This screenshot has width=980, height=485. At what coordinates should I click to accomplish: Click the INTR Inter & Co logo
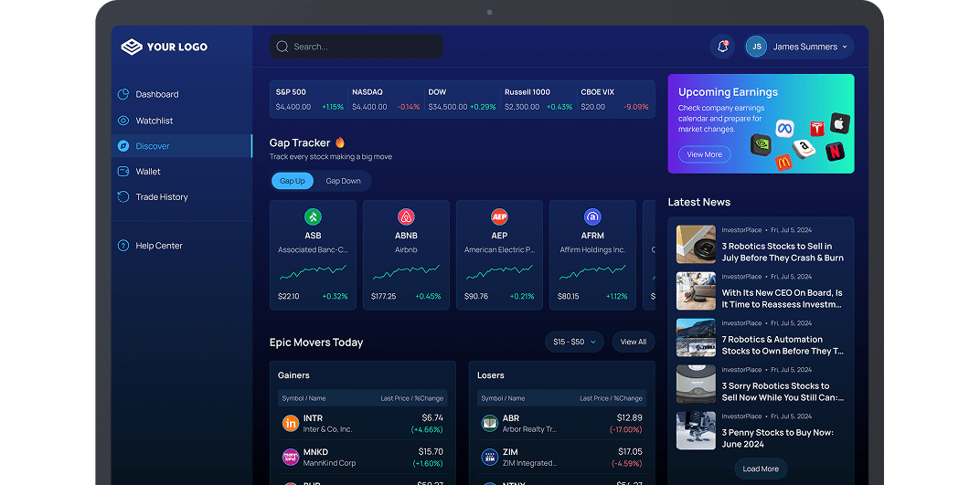[291, 423]
